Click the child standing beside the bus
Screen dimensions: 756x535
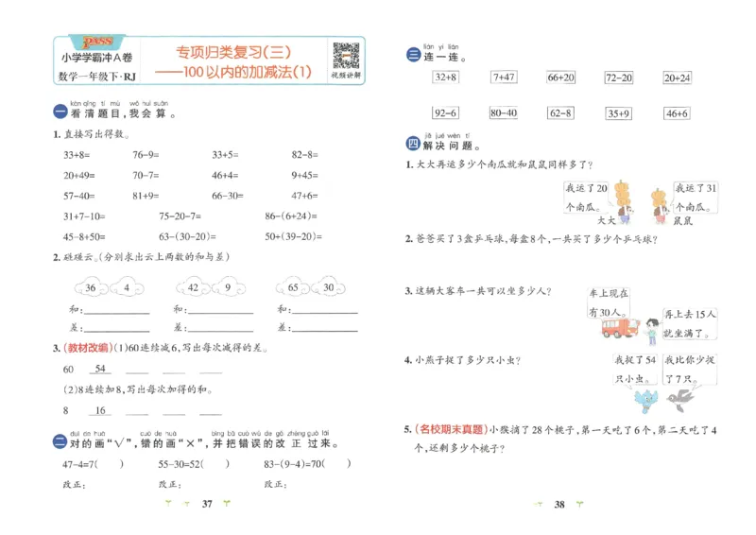click(x=652, y=331)
